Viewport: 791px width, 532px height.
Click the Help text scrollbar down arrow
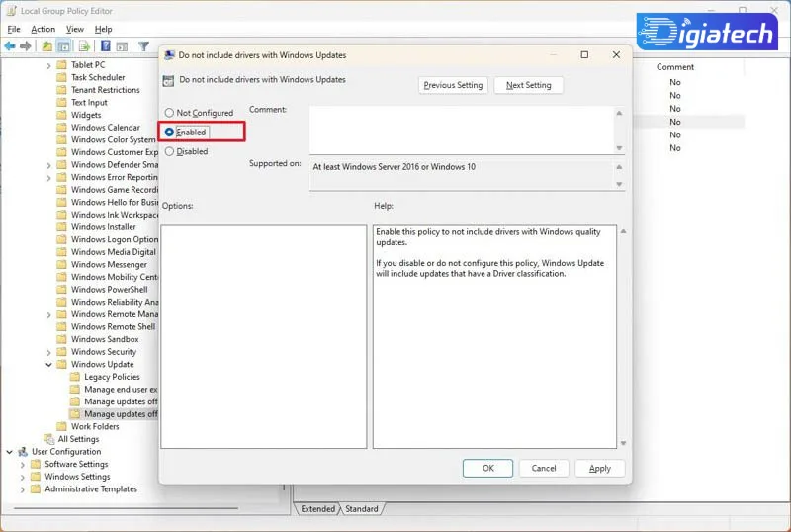[x=623, y=443]
